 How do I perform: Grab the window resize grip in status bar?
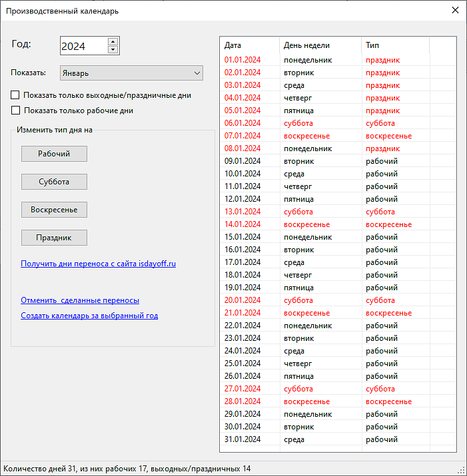point(462,471)
